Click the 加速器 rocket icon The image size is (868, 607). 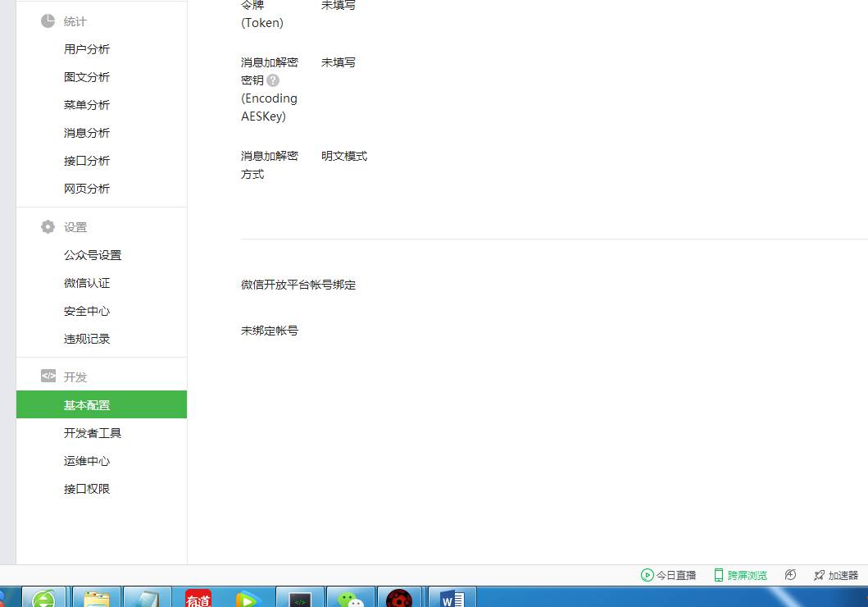[820, 575]
